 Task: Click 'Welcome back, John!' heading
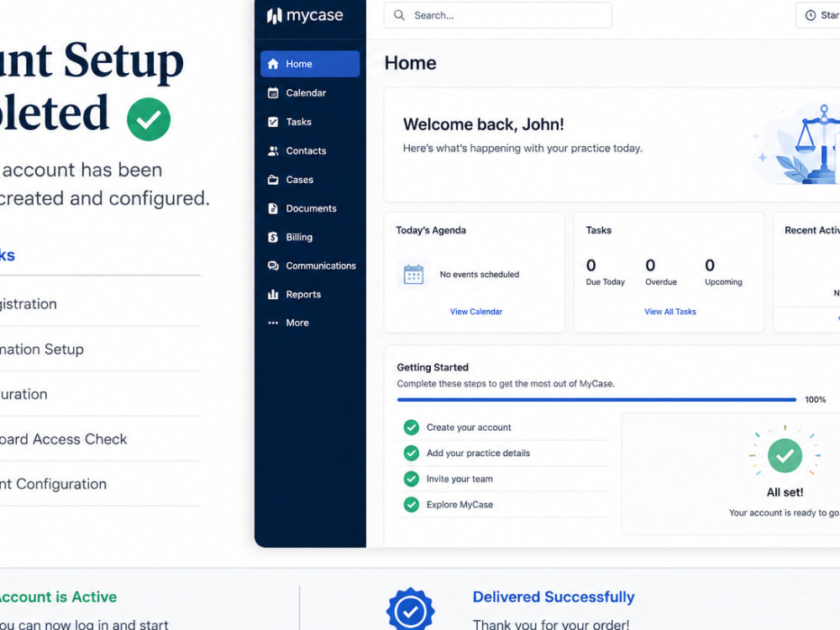tap(483, 124)
